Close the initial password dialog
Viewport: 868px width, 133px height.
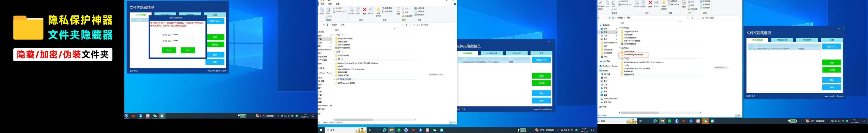pos(205,17)
